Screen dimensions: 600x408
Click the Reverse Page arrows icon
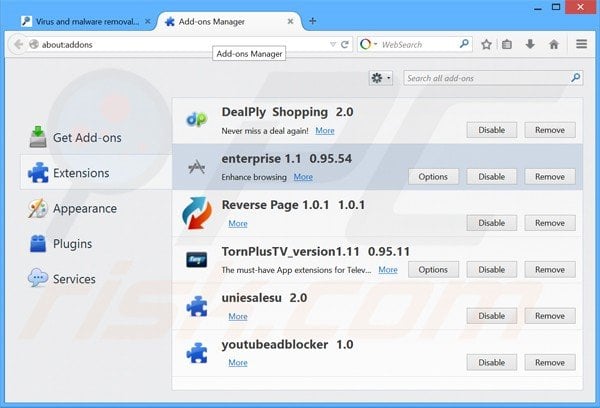[x=197, y=213]
